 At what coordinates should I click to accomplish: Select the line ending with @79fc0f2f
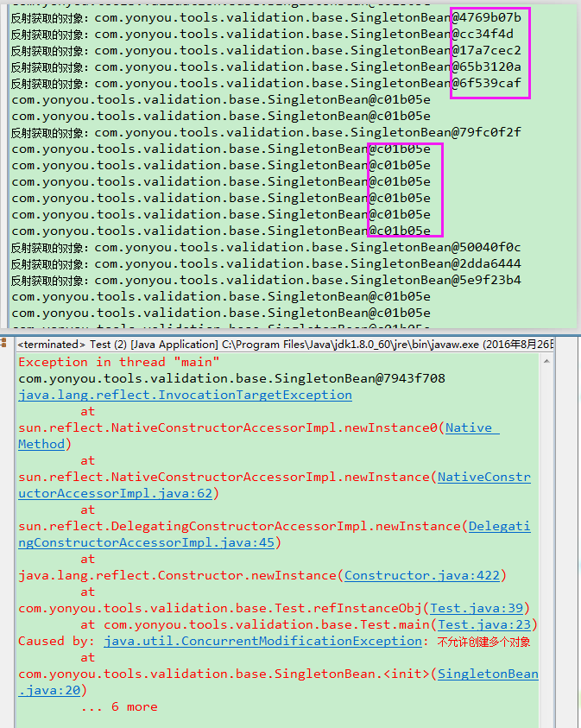point(266,132)
